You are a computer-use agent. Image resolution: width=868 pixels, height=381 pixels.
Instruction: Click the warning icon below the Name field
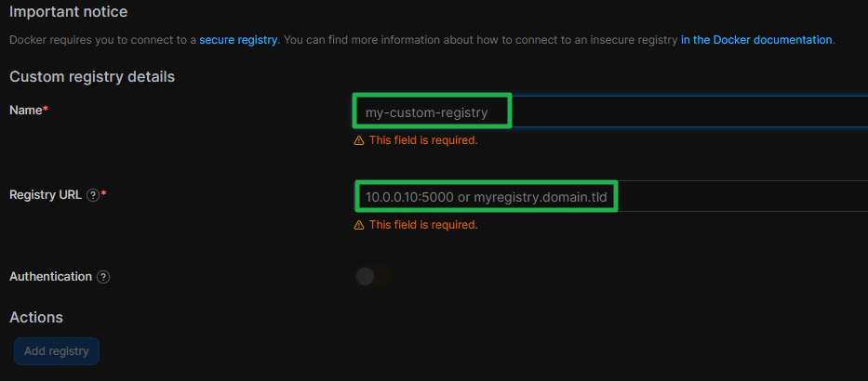359,140
